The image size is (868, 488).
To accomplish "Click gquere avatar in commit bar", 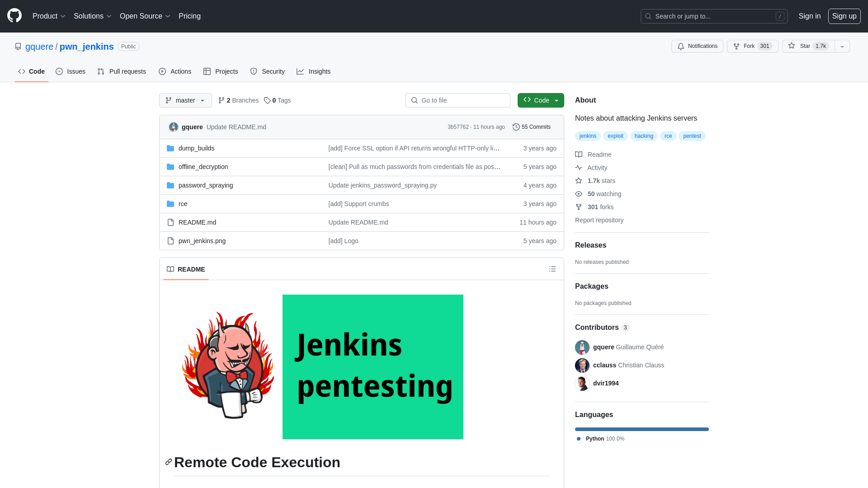I will click(174, 127).
